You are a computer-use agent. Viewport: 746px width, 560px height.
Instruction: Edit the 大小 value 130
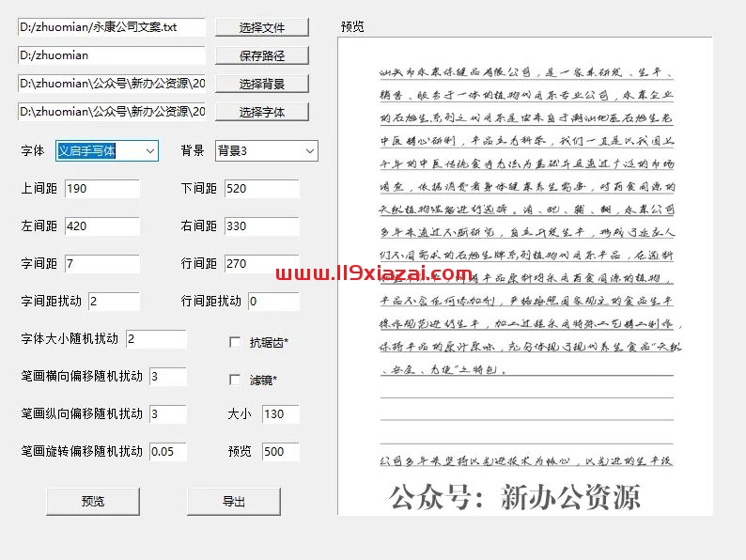click(x=281, y=414)
